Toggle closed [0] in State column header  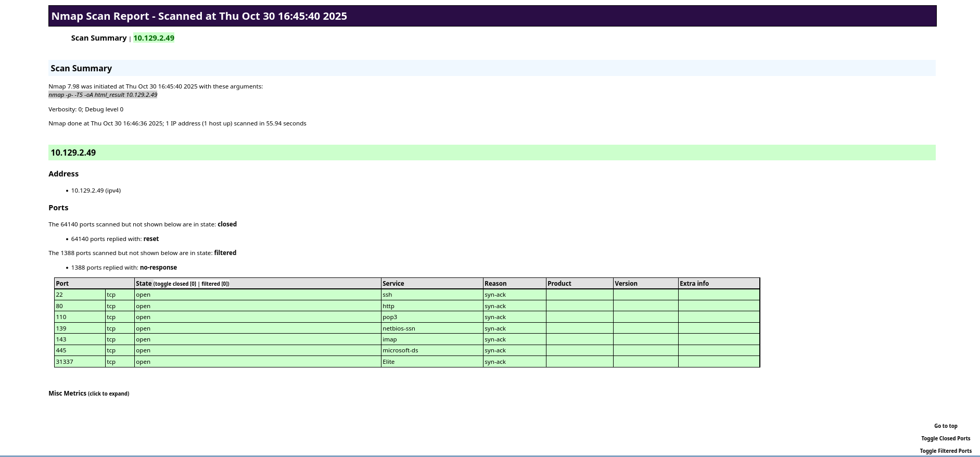pyautogui.click(x=175, y=284)
